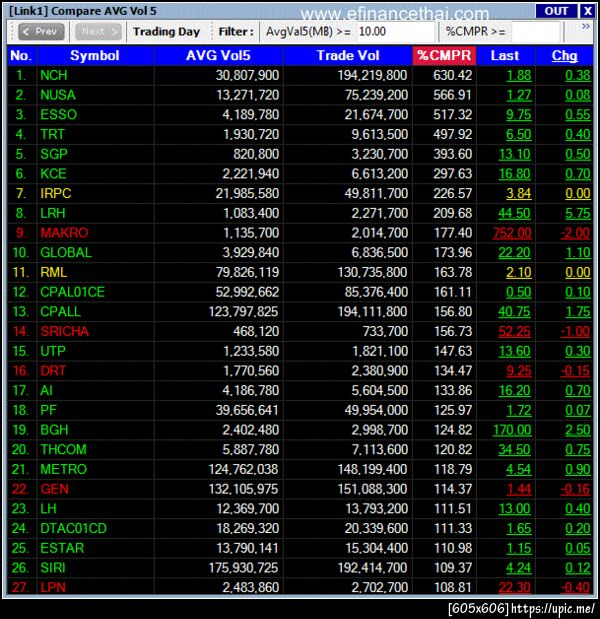This screenshot has height=619, width=600.
Task: Select symbol THCOM
Action: pyautogui.click(x=63, y=450)
